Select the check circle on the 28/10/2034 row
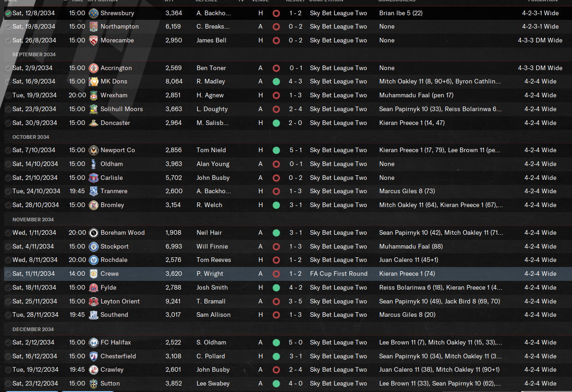 [x=8, y=205]
